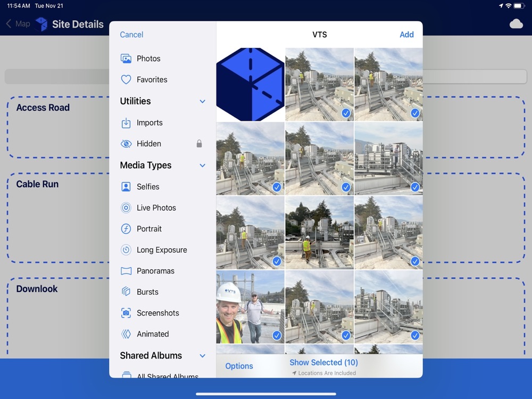This screenshot has width=532, height=399.
Task: Tap Add to confirm selected photos
Action: coord(406,35)
